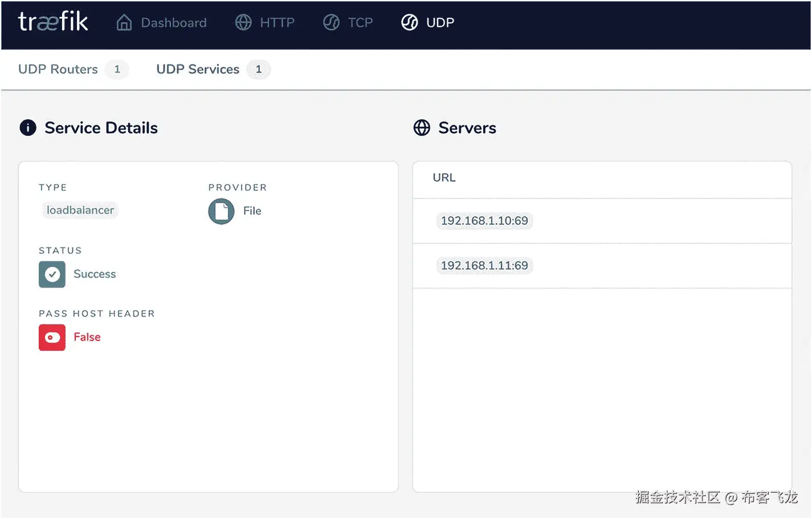The height and width of the screenshot is (519, 812).
Task: Click the HTTP globe icon
Action: click(x=243, y=22)
